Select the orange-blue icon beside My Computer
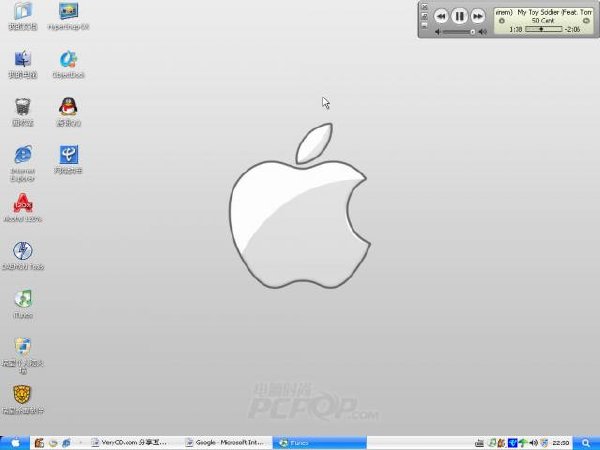This screenshot has width=600, height=450. (x=68, y=59)
